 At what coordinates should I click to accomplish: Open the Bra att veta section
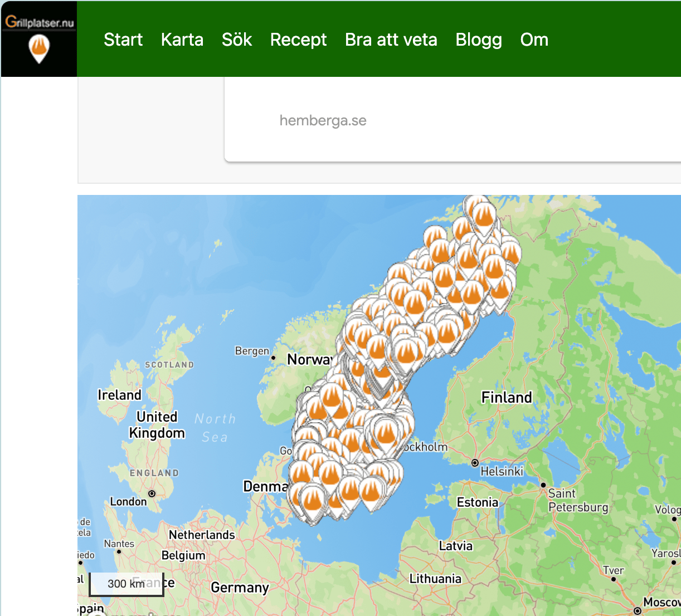(391, 40)
